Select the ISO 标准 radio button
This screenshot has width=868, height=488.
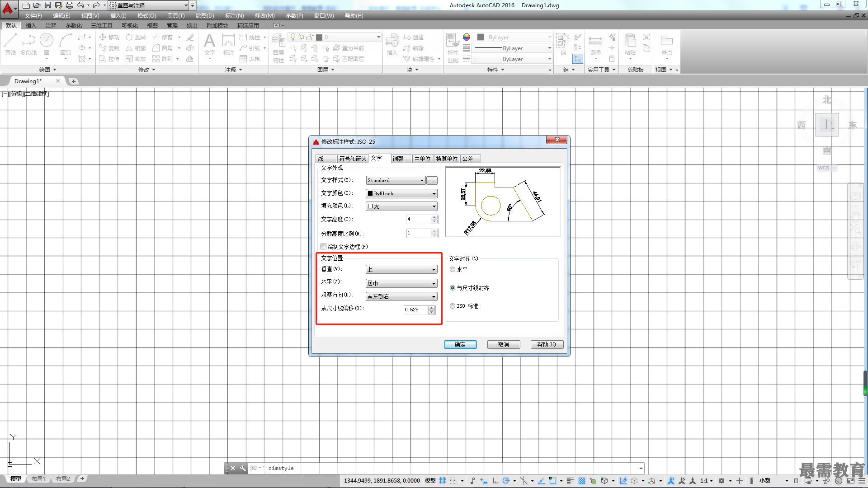pos(453,306)
